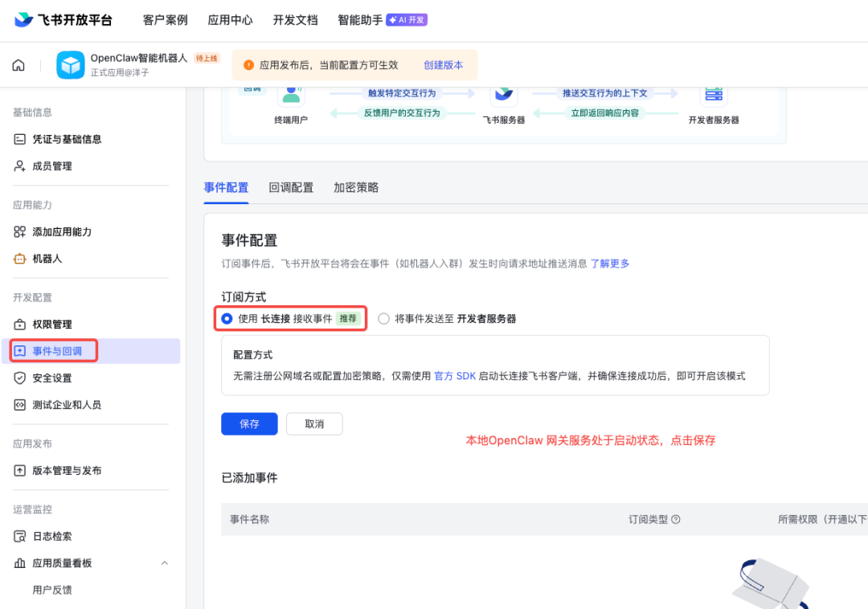Click the 终端用户 icon in the diagram
The image size is (868, 609).
[291, 95]
